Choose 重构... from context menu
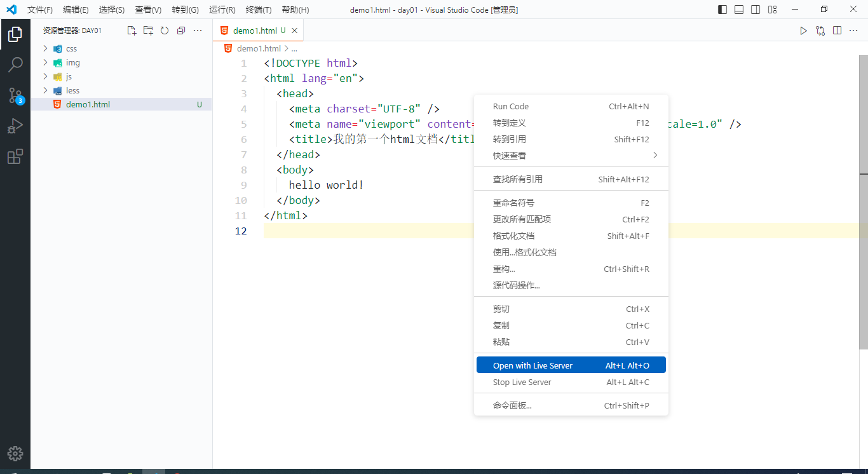Screen dimensions: 868x474 point(571,269)
